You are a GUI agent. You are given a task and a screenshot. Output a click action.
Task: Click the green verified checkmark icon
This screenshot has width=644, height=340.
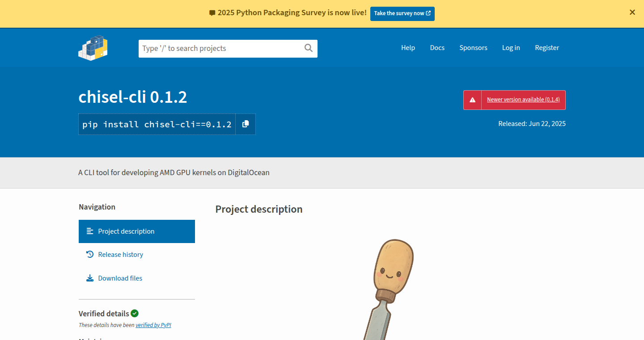[135, 313]
